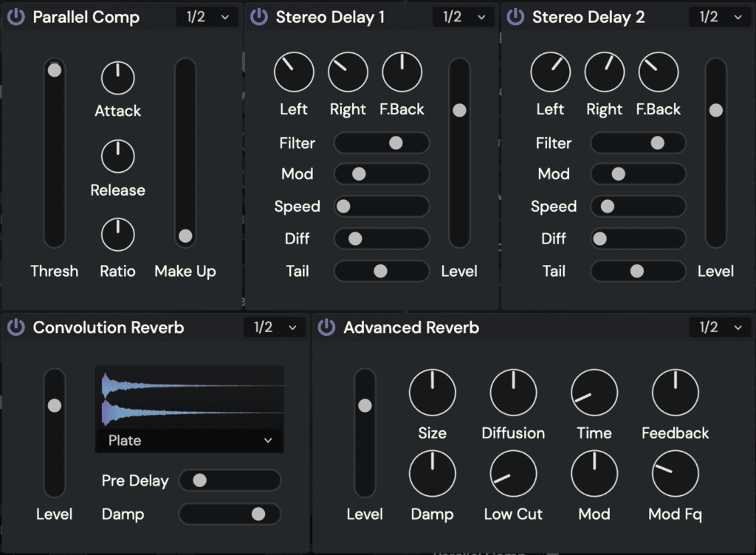Toggle Stereo Delay 2 power button
The image size is (756, 555).
coord(515,17)
